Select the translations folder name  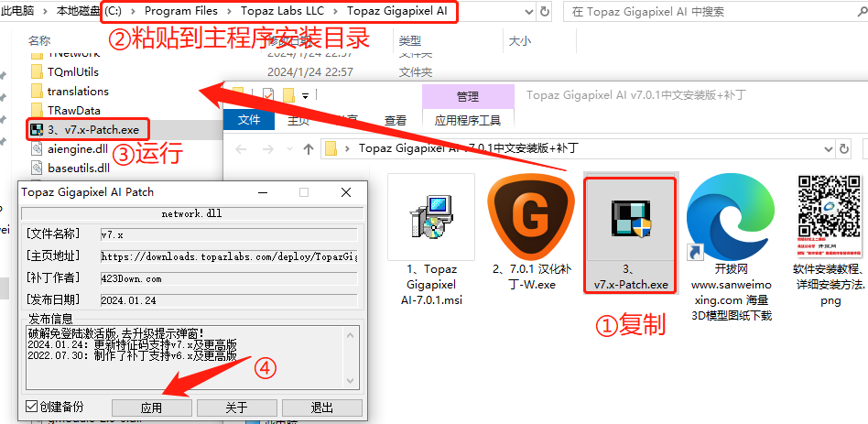click(78, 92)
